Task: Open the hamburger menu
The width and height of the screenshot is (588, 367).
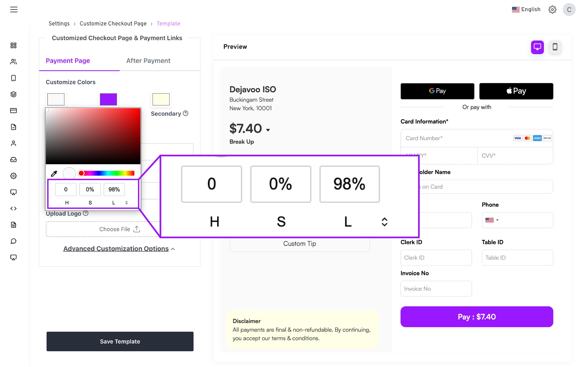Action: (x=14, y=9)
